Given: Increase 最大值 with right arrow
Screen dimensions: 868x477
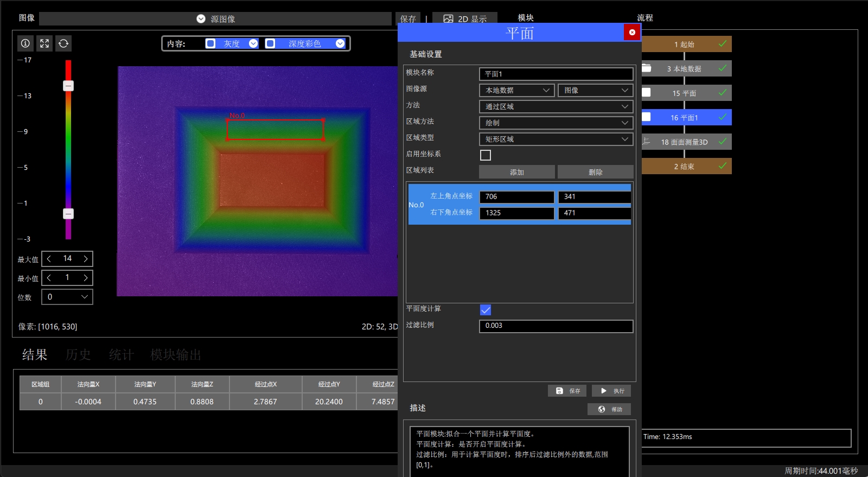Looking at the screenshot, I should 86,259.
